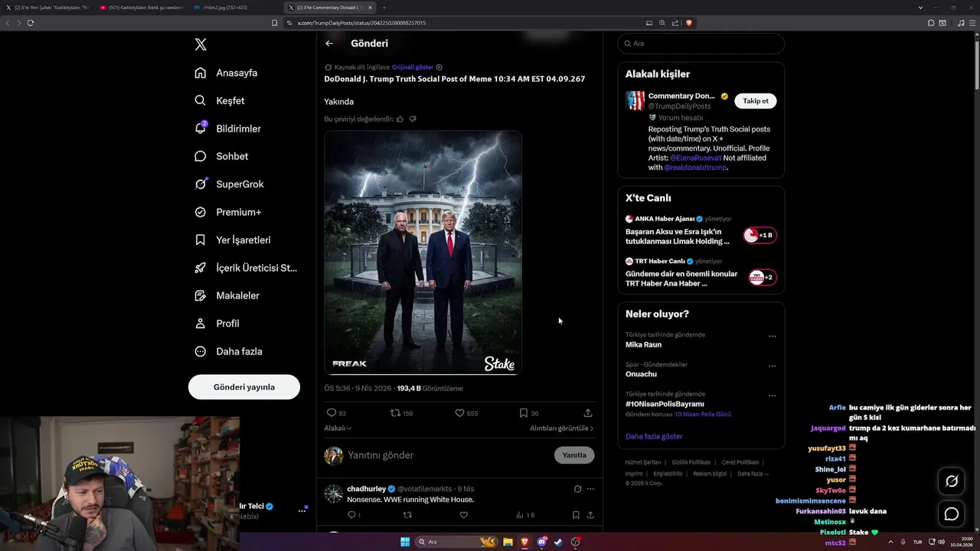Open the @ElenaRuseva1 profile link
This screenshot has height=551, width=980.
(695, 158)
